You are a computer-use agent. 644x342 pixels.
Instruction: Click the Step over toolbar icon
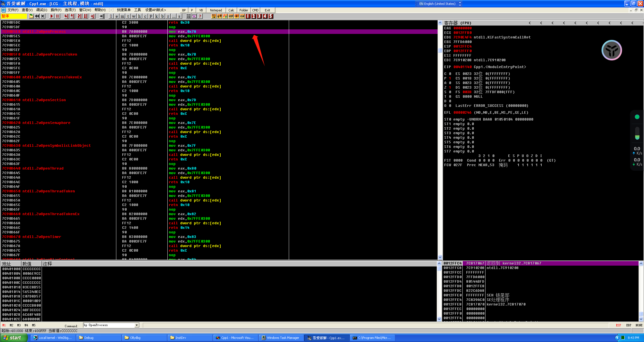72,16
